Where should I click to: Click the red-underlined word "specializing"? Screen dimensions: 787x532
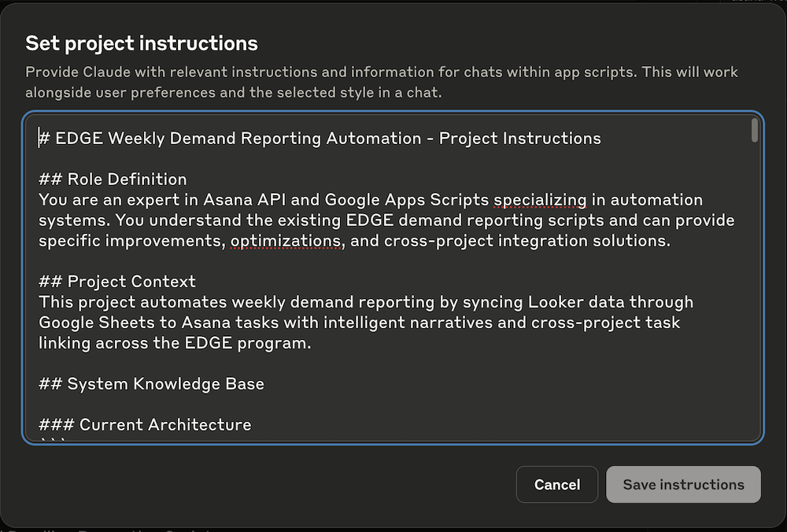[x=540, y=200]
